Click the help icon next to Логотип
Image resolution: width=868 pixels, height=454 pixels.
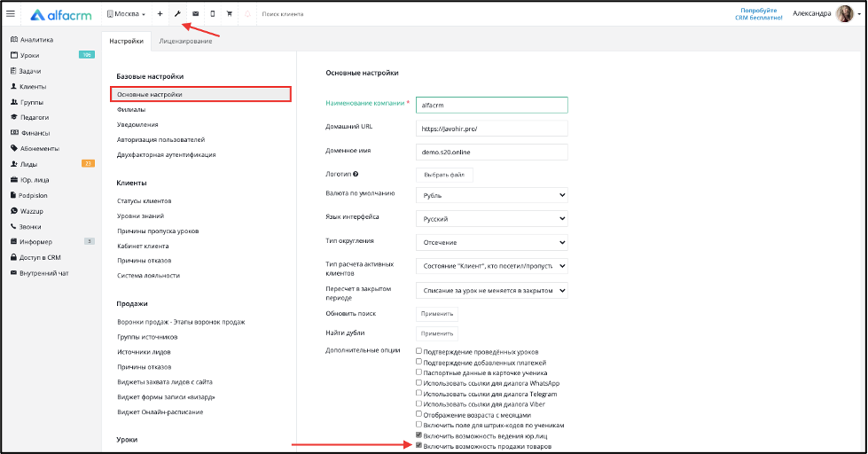[x=356, y=174]
